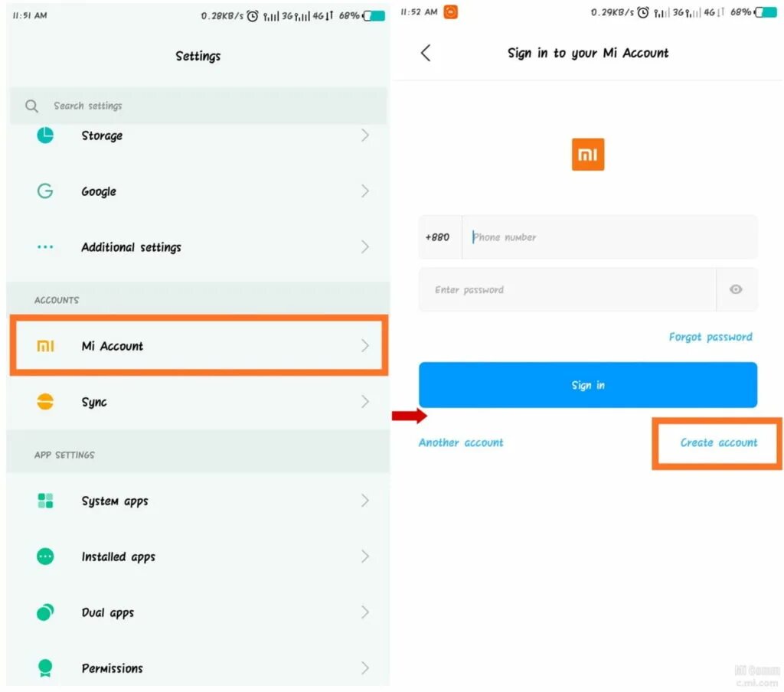
Task: Tap the APP SETTINGS section header
Action: [64, 455]
